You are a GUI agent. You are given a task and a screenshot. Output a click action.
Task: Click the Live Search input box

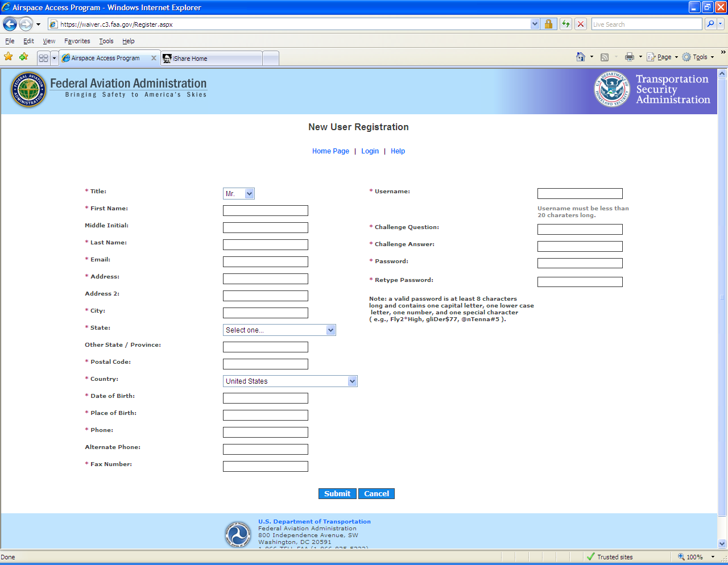[x=647, y=24]
